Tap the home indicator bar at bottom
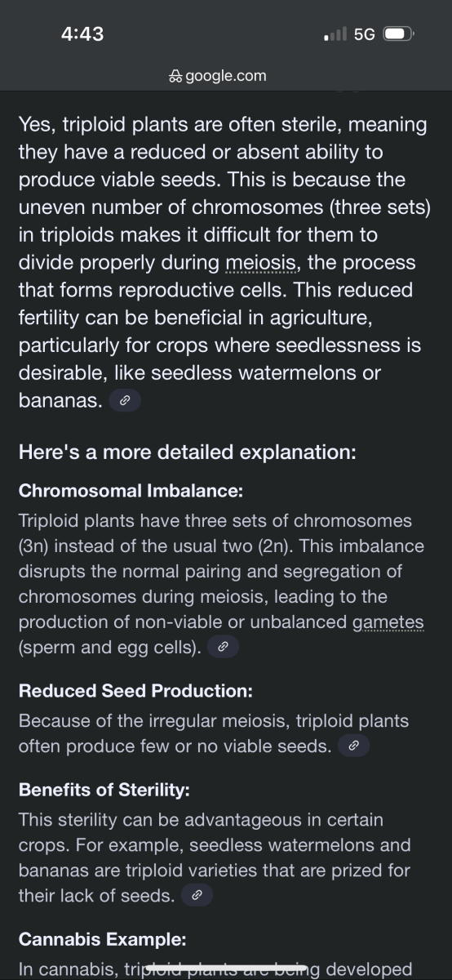This screenshot has width=452, height=980. [x=226, y=969]
